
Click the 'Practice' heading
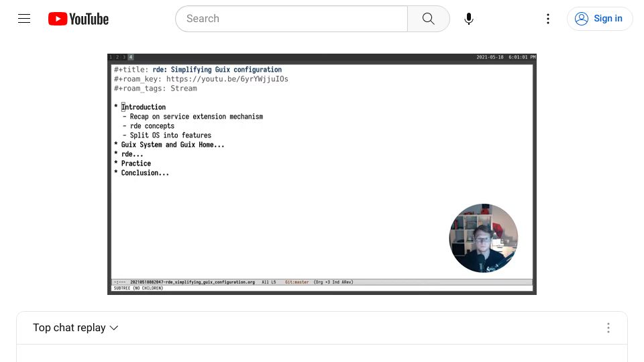pos(136,164)
